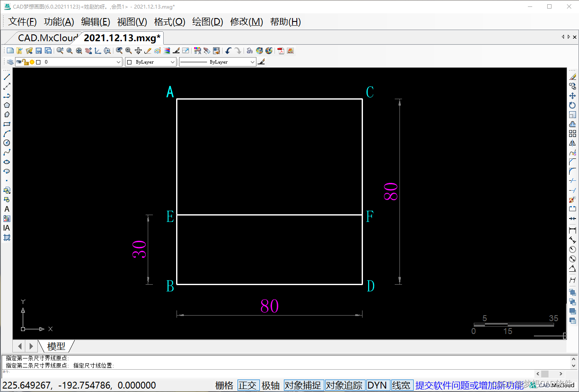The height and width of the screenshot is (392, 579).
Task: Click the command line input field
Action: point(268,374)
